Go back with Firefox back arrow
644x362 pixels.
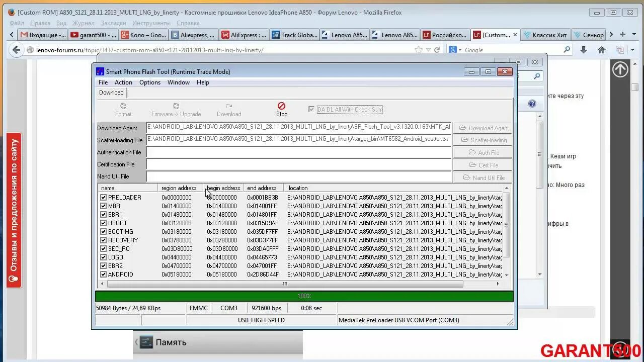tap(16, 50)
